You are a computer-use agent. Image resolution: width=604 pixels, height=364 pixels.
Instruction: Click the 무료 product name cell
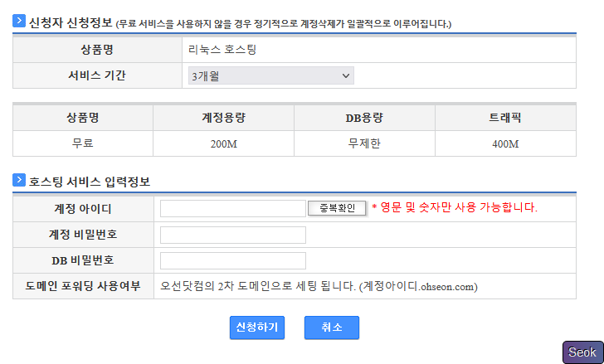click(83, 143)
